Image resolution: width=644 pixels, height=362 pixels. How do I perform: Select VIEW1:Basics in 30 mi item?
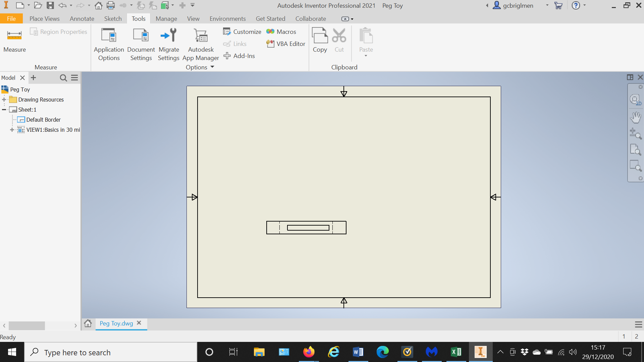tap(53, 129)
